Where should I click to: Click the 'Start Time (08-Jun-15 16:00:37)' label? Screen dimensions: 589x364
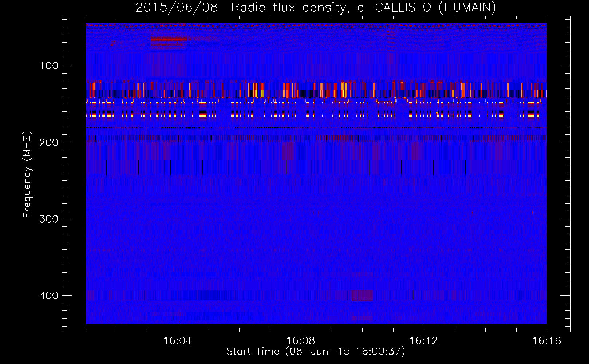pyautogui.click(x=316, y=351)
